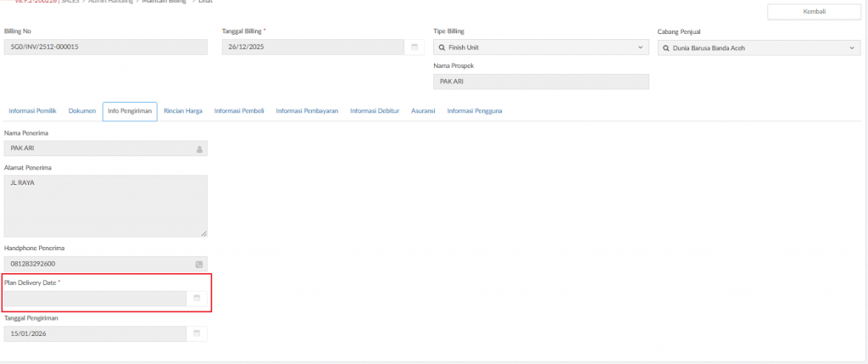Select the Rincian Harga tab
The height and width of the screenshot is (364, 868).
tap(183, 111)
